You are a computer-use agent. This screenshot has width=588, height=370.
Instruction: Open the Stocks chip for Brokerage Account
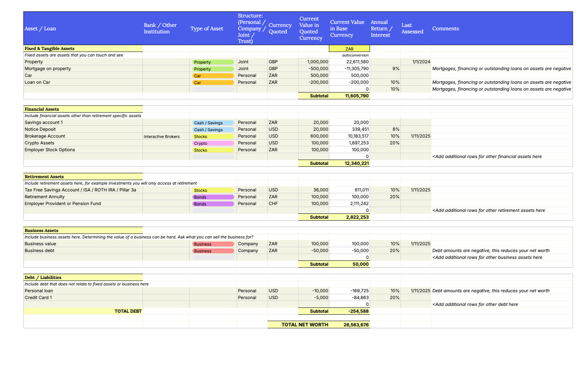tap(213, 136)
